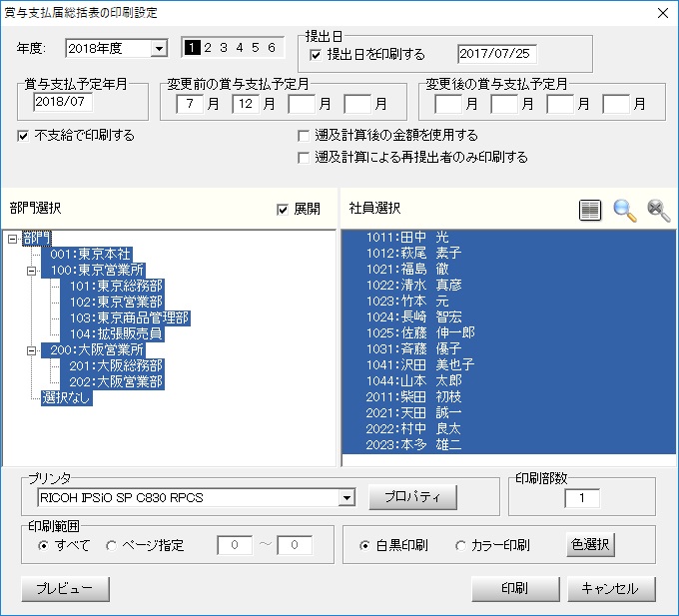Choose カラー印刷 radio button
This screenshot has width=679, height=616.
(x=460, y=546)
